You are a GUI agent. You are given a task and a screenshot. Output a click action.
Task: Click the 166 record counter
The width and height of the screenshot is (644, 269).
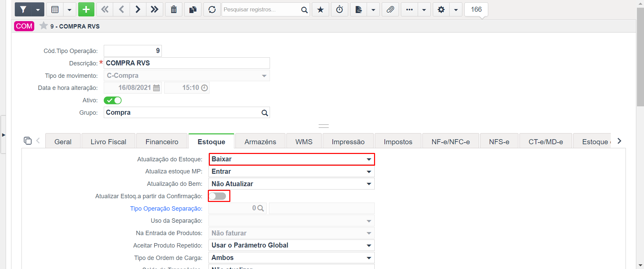[476, 9]
